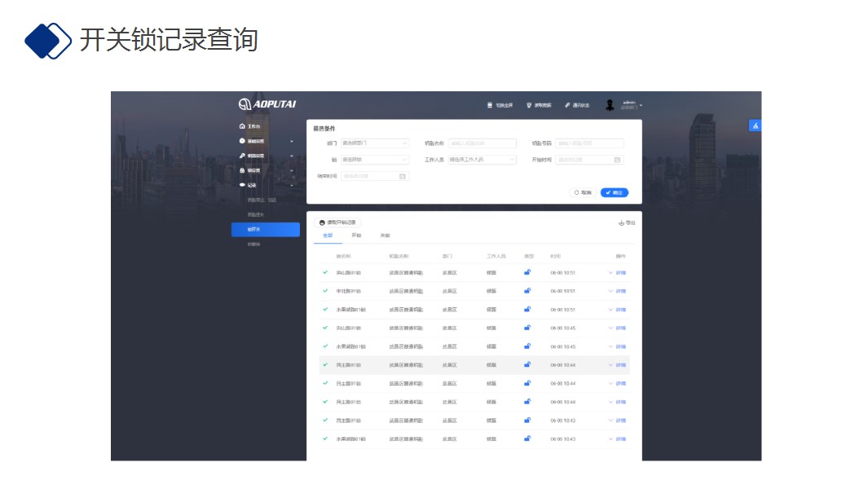Click the 记录 menu icon in sidebar
The height and width of the screenshot is (489, 868).
[x=242, y=185]
